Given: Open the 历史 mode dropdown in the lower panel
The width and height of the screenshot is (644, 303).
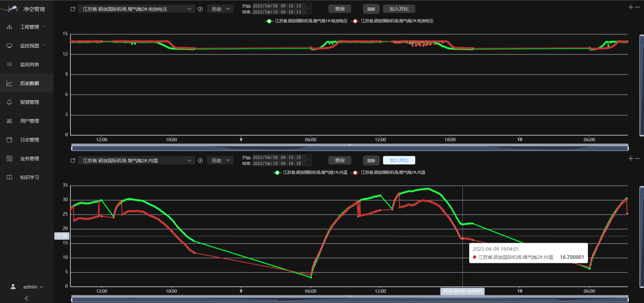Looking at the screenshot, I should pyautogui.click(x=220, y=161).
